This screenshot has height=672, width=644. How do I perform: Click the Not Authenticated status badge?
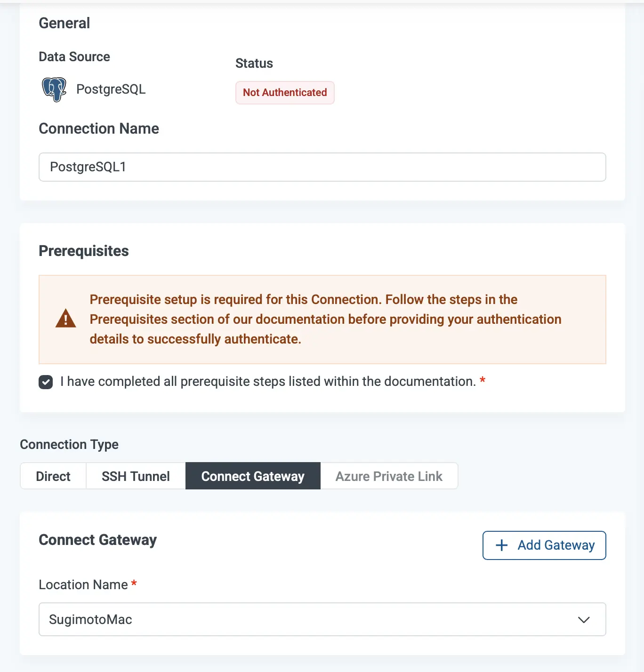(285, 93)
